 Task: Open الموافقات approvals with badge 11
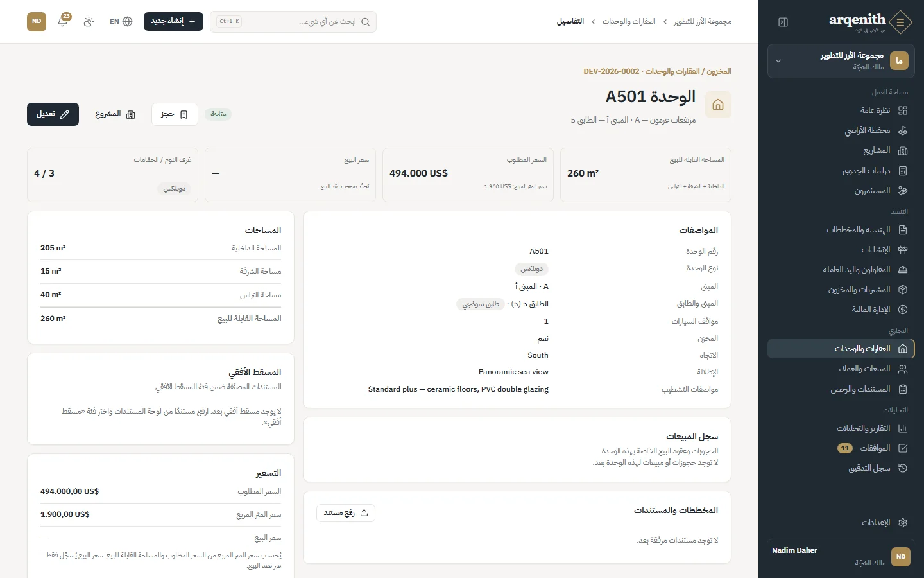point(841,448)
